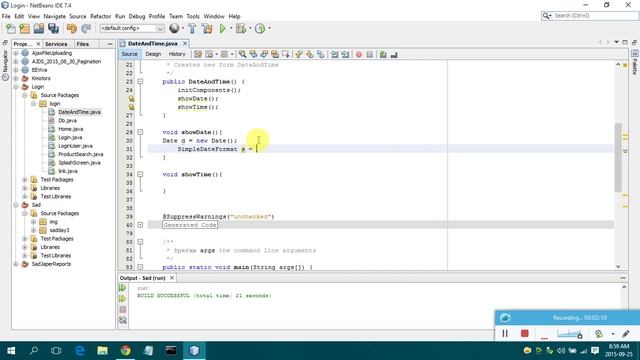Image resolution: width=640 pixels, height=360 pixels.
Task: Open the default config dropdown
Action: point(132,28)
